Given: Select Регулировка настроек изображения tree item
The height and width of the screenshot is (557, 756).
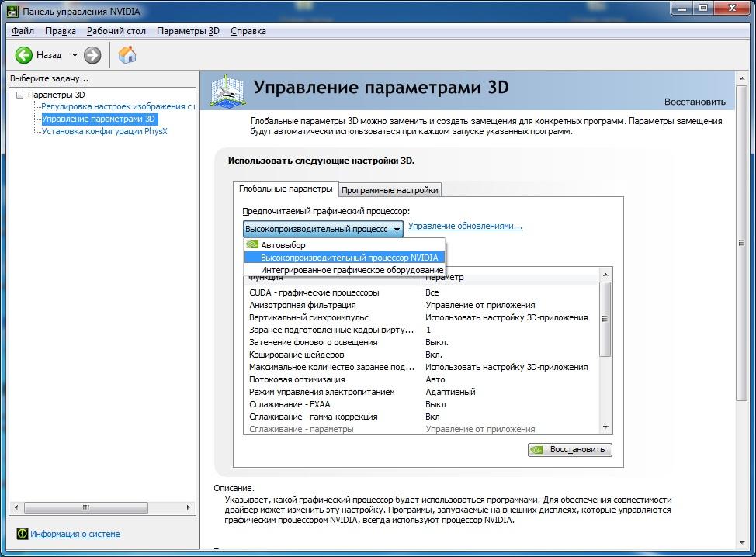Looking at the screenshot, I should point(116,106).
